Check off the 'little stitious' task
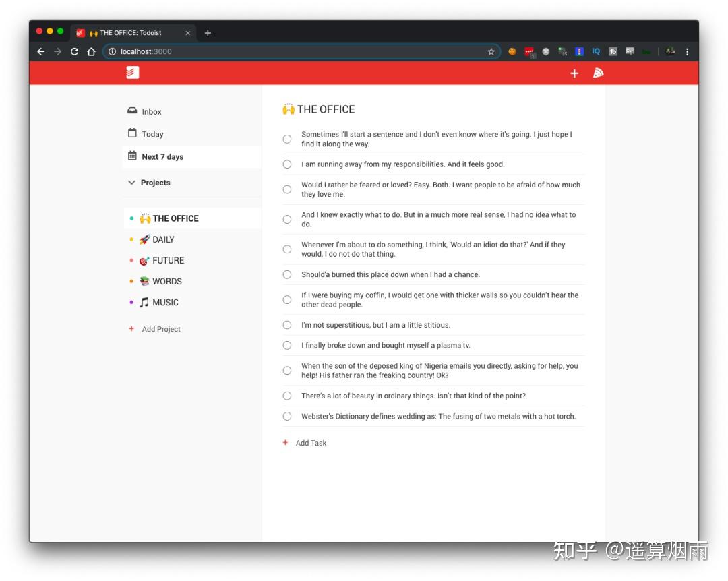 [x=286, y=325]
